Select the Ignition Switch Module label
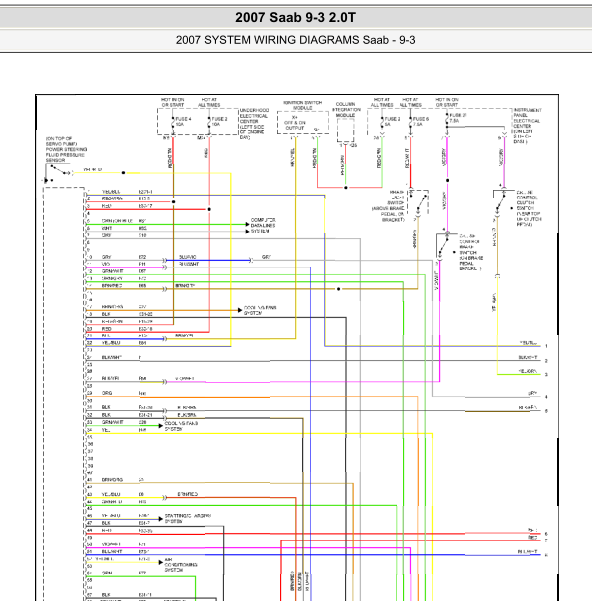Screen dimensions: 592x601 click(x=302, y=105)
